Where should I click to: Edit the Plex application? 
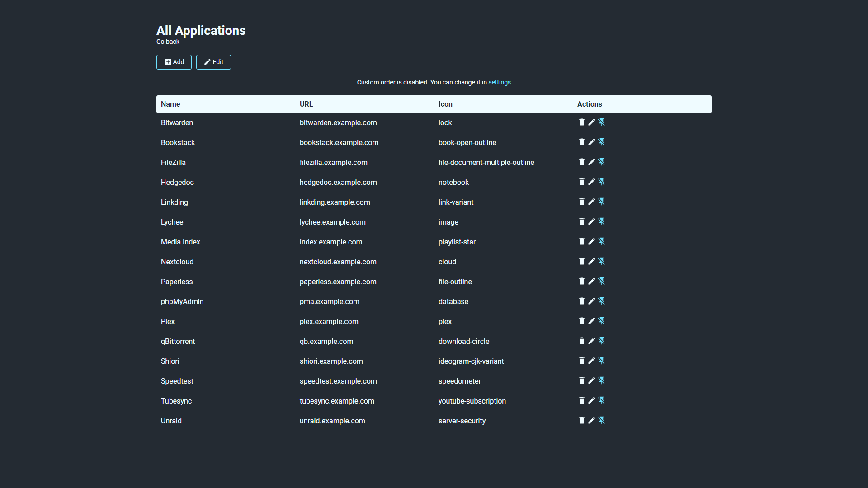591,321
